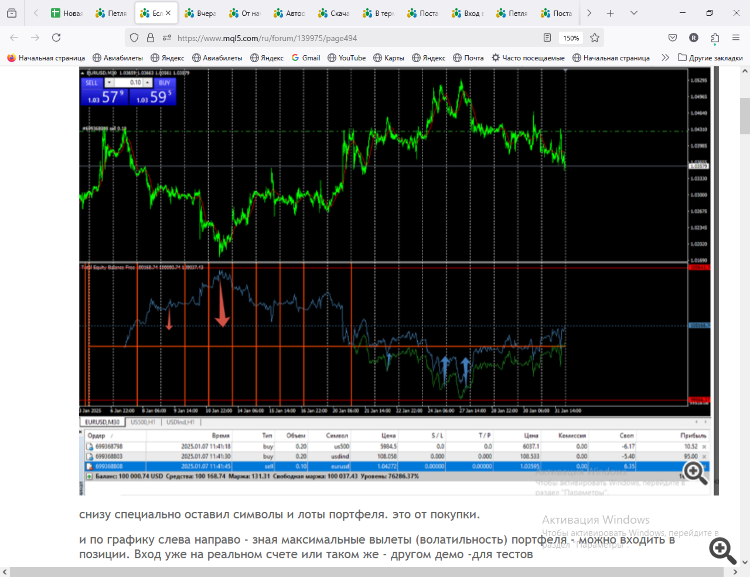
Task: Click the trading chart screenshot image
Action: [399, 281]
